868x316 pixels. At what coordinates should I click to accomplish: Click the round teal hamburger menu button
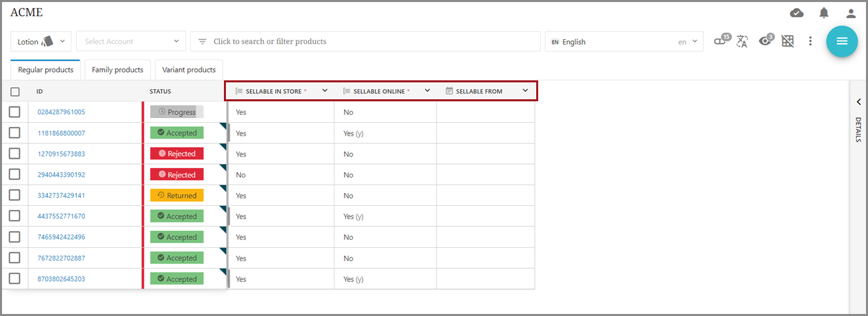pos(842,41)
